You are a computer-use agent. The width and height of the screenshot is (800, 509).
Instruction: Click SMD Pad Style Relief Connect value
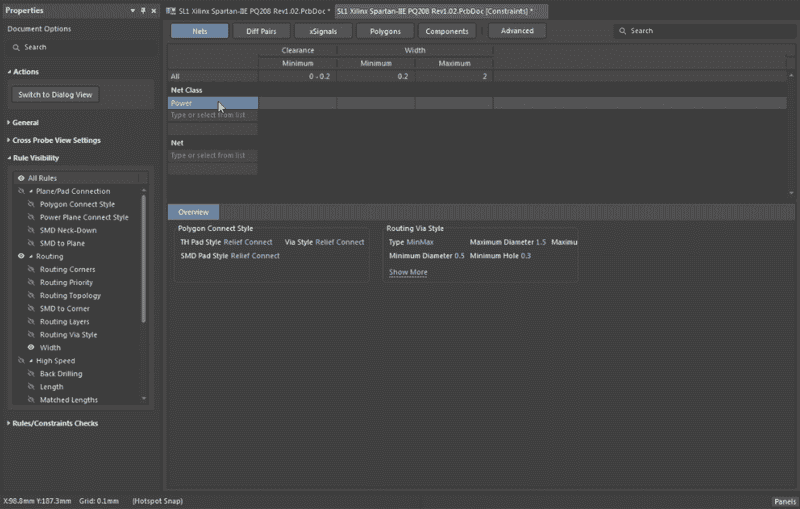pyautogui.click(x=255, y=256)
